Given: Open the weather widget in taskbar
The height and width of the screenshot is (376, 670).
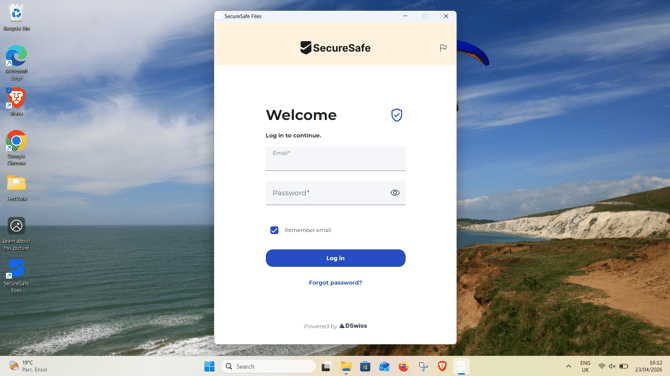Looking at the screenshot, I should (28, 366).
